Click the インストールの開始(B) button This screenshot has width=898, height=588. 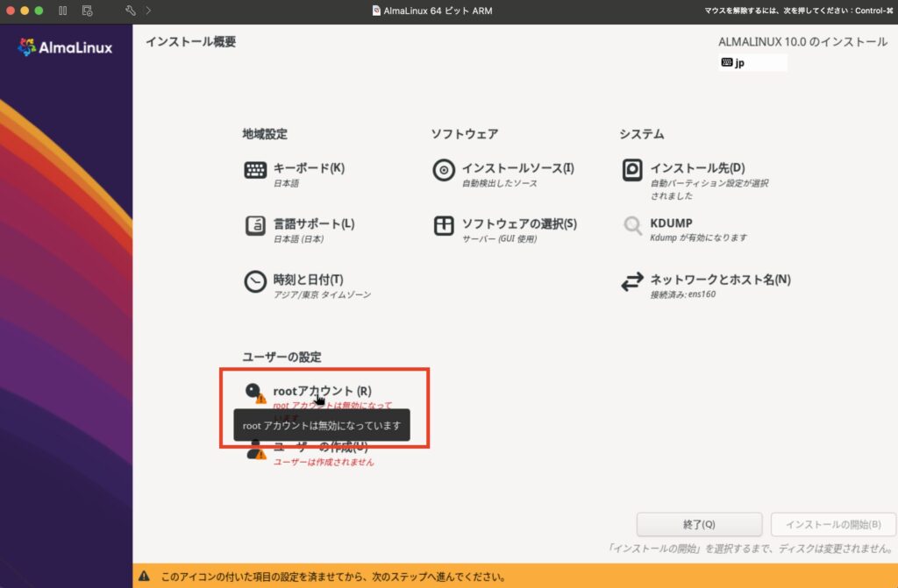pyautogui.click(x=833, y=524)
